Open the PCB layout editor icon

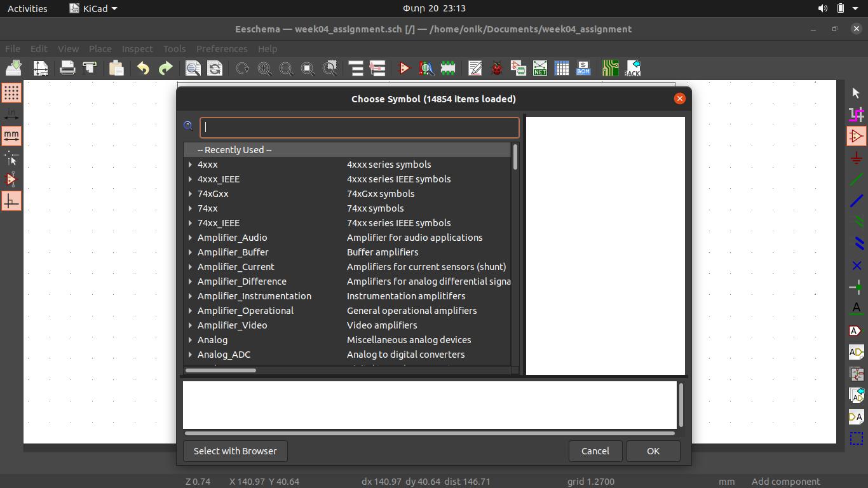tap(611, 68)
